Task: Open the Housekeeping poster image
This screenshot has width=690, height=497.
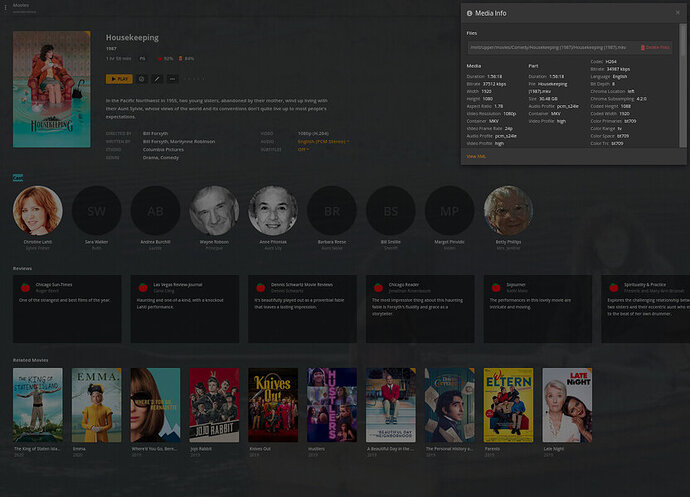Action: pyautogui.click(x=51, y=89)
